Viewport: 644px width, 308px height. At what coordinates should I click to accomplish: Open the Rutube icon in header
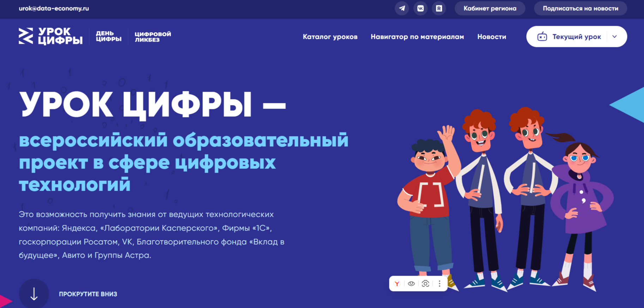point(439,8)
